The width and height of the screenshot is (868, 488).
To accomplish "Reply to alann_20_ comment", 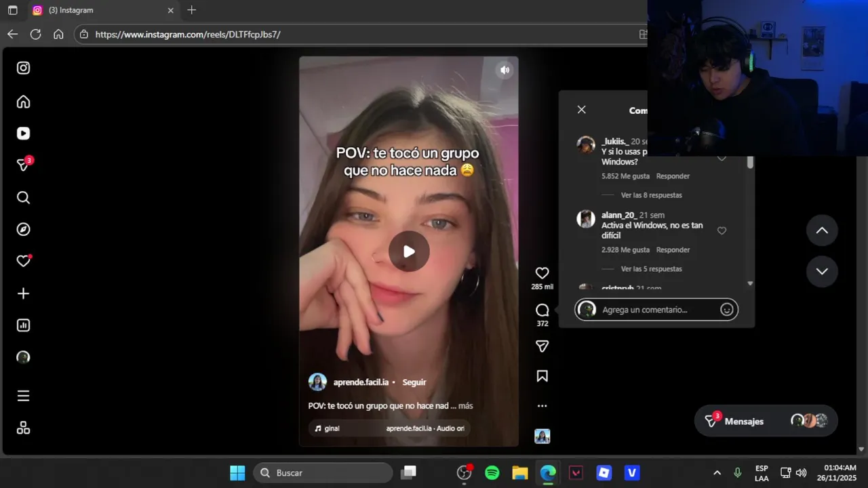I will (x=673, y=250).
